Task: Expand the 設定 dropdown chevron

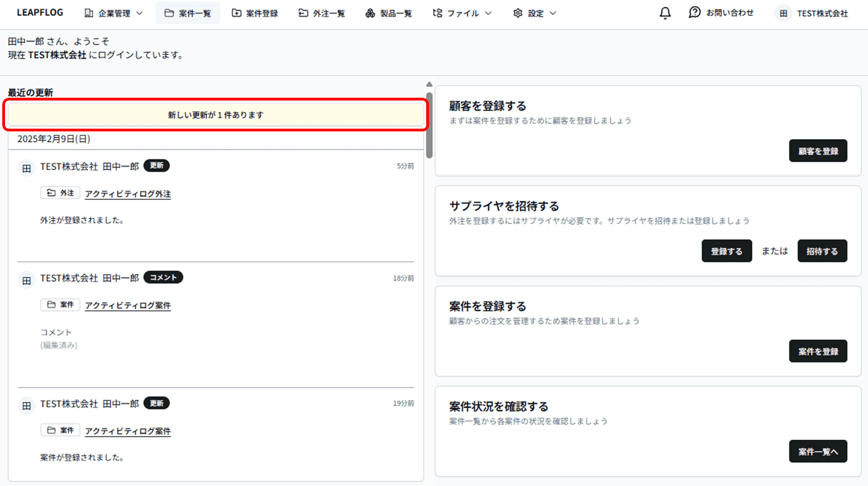Action: click(x=553, y=14)
